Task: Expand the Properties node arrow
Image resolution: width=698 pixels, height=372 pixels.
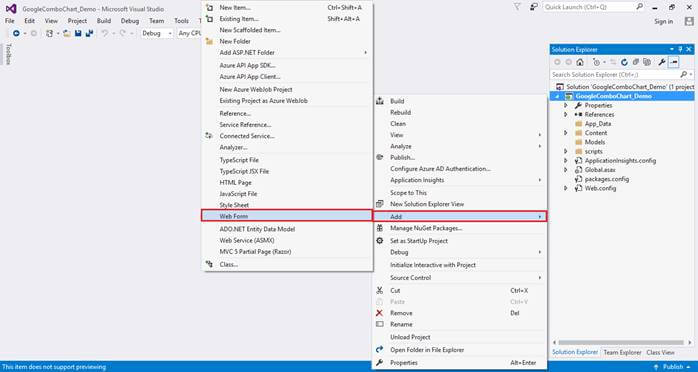Action: coord(566,105)
